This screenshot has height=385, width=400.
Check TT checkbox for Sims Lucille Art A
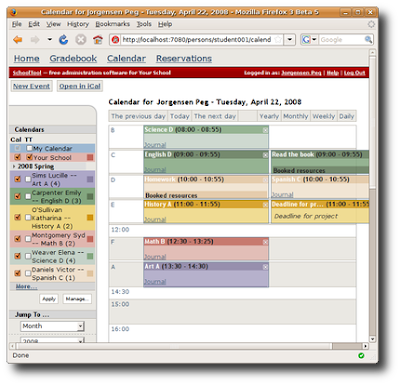tap(28, 179)
